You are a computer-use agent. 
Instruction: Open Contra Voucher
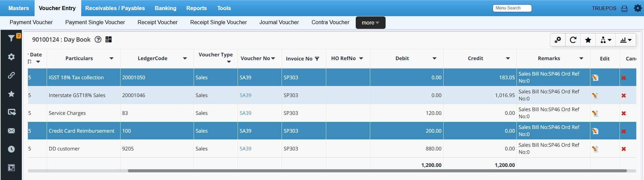(331, 22)
